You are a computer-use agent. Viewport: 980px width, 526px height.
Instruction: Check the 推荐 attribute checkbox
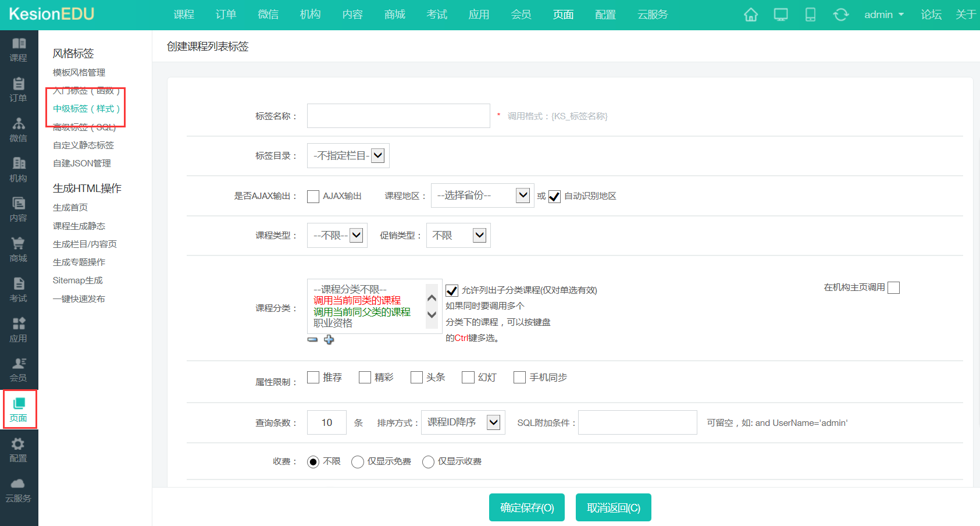pos(313,377)
